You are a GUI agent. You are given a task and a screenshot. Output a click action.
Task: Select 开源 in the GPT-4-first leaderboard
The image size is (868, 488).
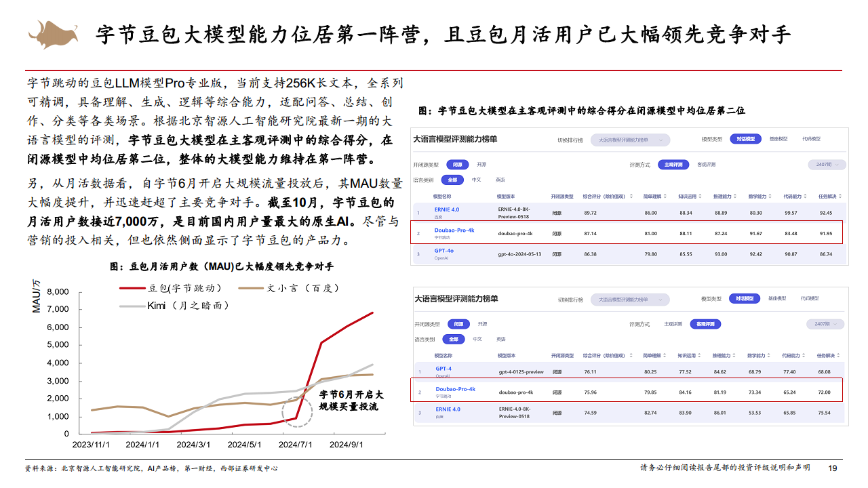(x=482, y=324)
